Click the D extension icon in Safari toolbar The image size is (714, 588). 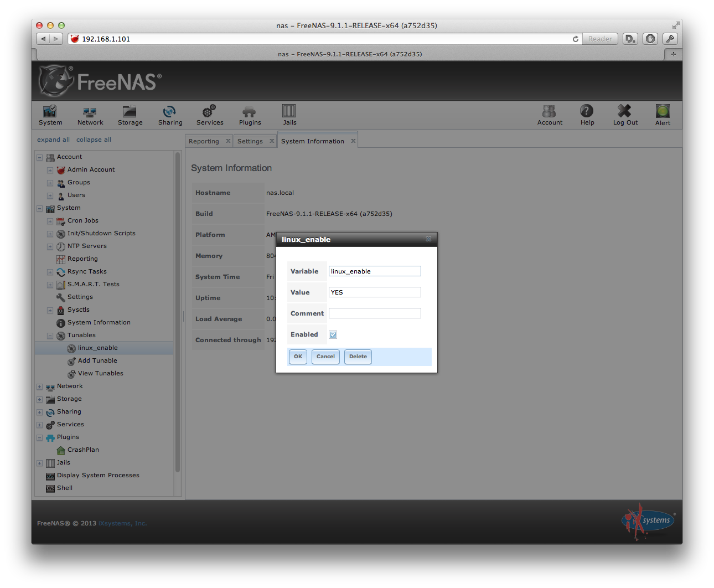(x=630, y=39)
